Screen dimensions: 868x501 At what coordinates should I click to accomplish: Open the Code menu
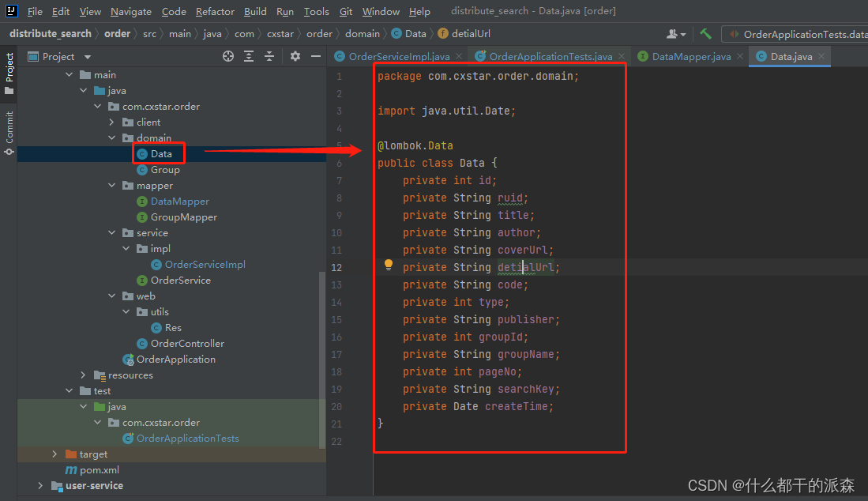pos(174,11)
